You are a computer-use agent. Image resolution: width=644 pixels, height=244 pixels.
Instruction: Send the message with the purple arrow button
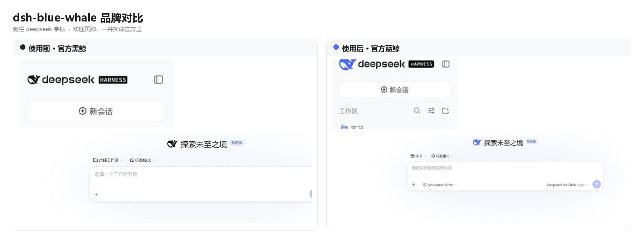pos(596,184)
